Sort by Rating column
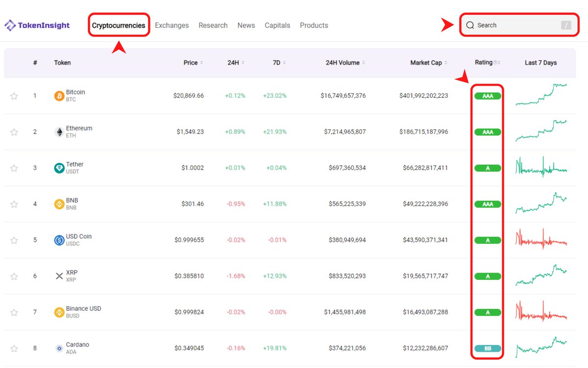The height and width of the screenshot is (368, 588). [487, 63]
